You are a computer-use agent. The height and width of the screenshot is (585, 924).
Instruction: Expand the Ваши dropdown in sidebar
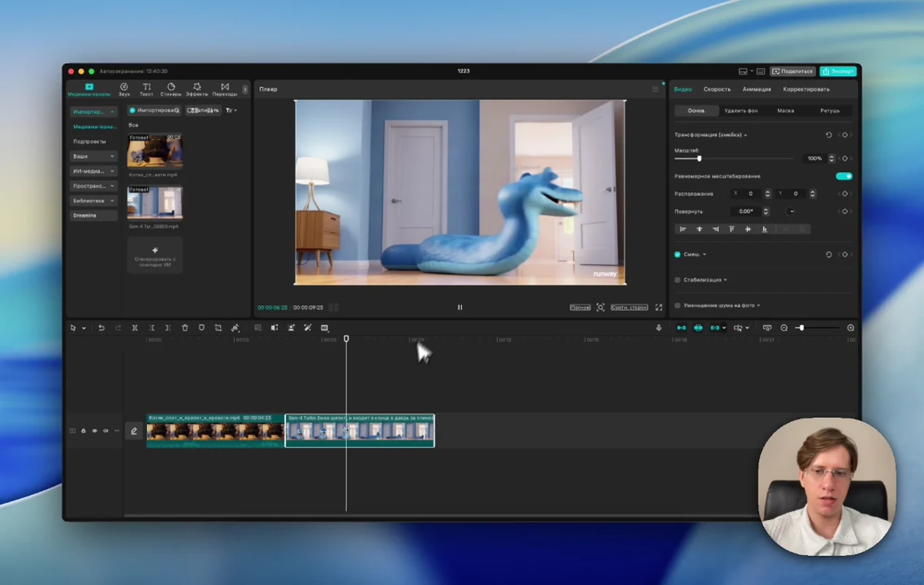click(x=94, y=156)
